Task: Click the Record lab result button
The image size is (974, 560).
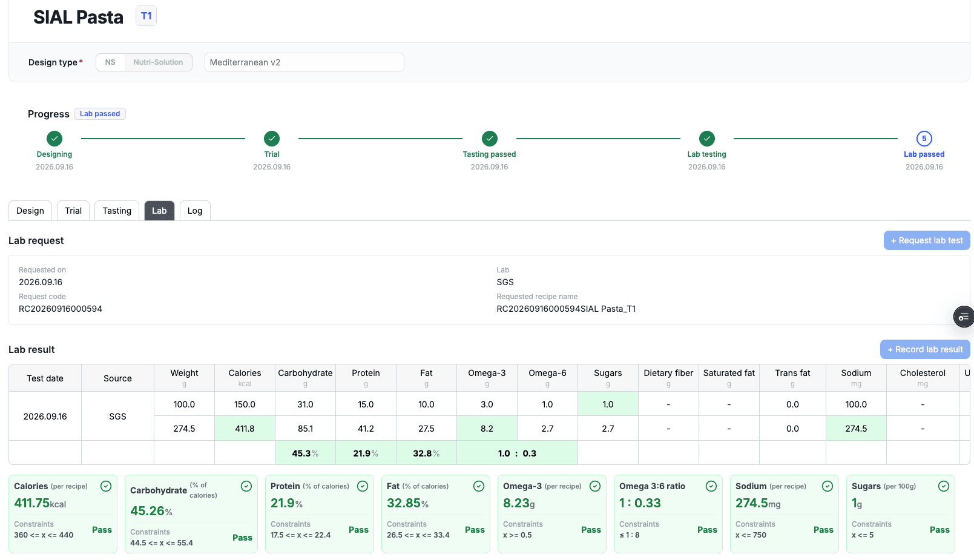Action: (x=925, y=349)
